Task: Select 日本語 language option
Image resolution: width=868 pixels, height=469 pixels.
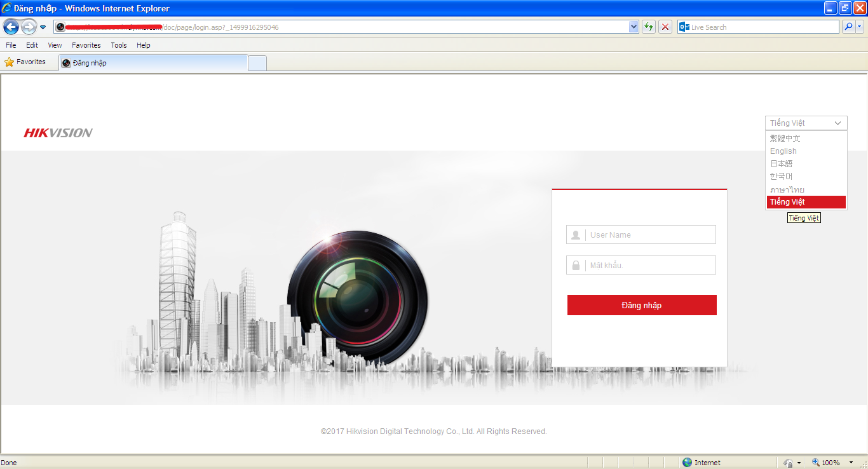Action: tap(806, 163)
